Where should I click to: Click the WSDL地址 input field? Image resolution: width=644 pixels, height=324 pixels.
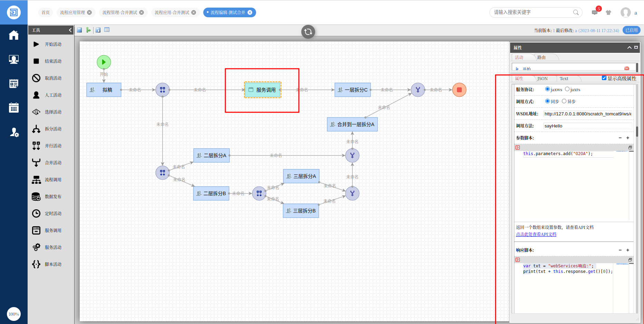coord(588,114)
